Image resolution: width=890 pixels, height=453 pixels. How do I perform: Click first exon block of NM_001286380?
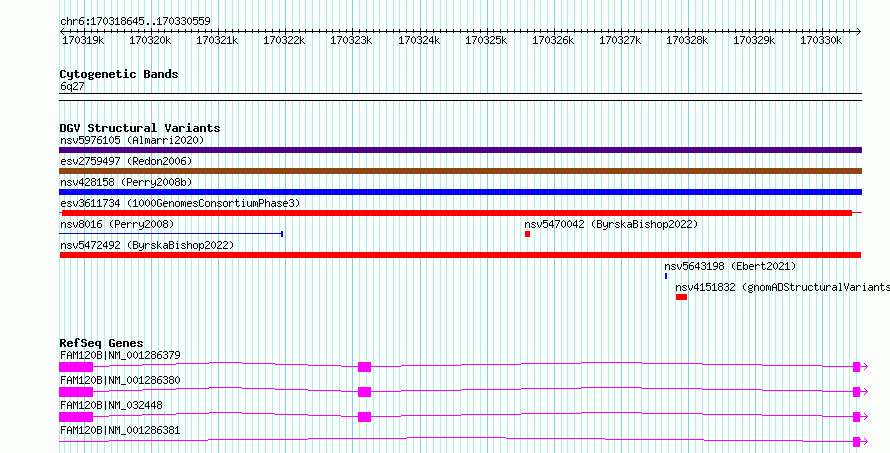76,392
